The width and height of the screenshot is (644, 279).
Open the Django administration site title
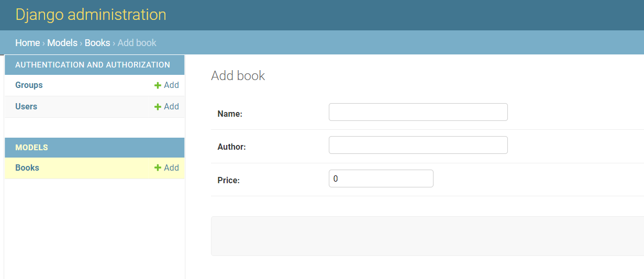click(x=91, y=15)
